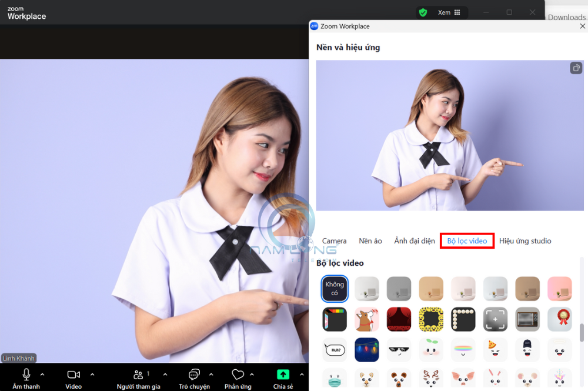The height and width of the screenshot is (391, 588).
Task: Click the Zoom Workplace logo top-left
Action: 26,12
